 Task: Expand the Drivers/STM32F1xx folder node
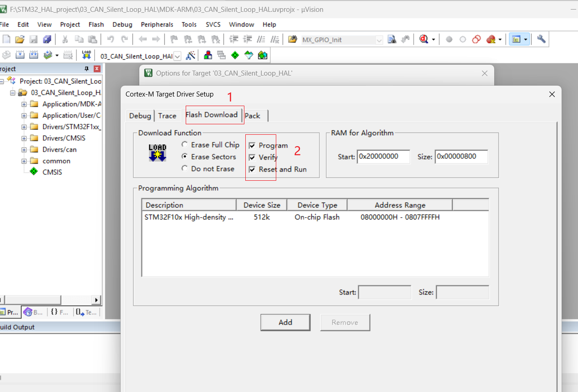[24, 127]
